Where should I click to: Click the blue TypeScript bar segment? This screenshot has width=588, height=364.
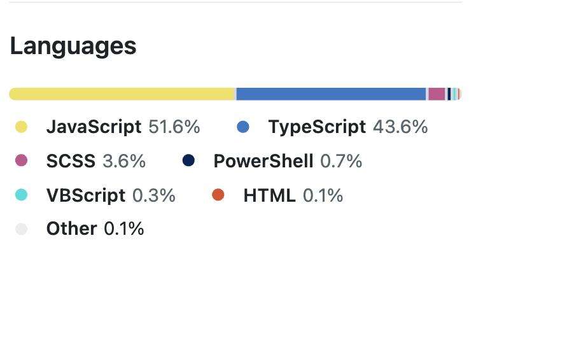click(x=331, y=94)
